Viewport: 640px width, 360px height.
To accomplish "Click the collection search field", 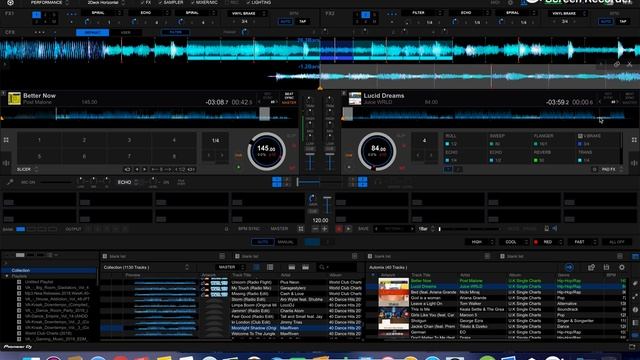I will pos(338,267).
